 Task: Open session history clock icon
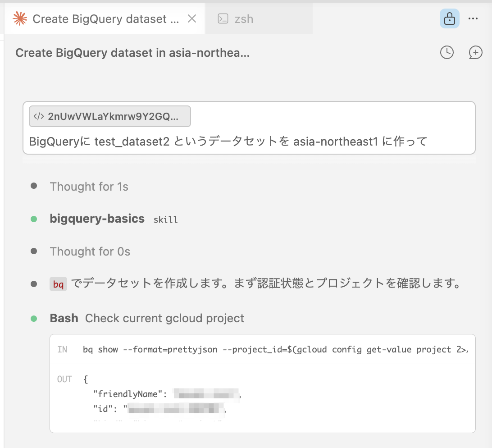click(x=447, y=52)
